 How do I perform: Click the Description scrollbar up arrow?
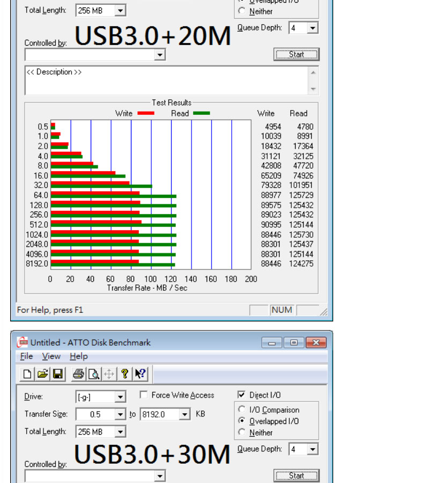pyautogui.click(x=313, y=72)
